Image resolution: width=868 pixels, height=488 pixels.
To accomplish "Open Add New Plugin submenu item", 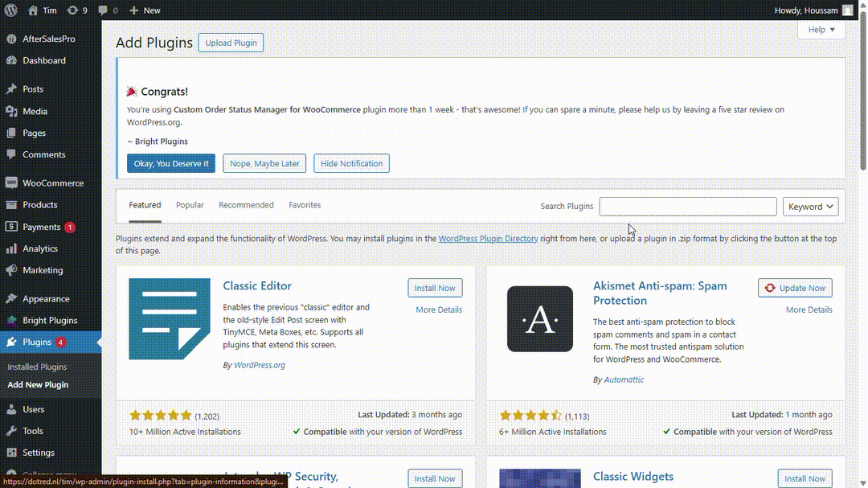I will (39, 384).
